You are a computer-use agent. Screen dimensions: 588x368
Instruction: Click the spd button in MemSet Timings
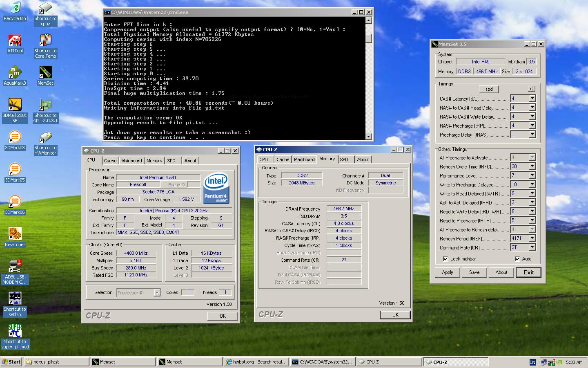pos(489,89)
